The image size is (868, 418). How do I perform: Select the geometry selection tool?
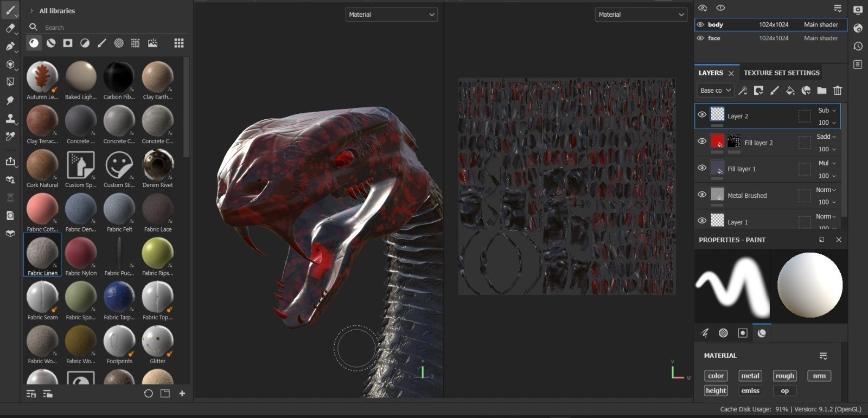10,82
